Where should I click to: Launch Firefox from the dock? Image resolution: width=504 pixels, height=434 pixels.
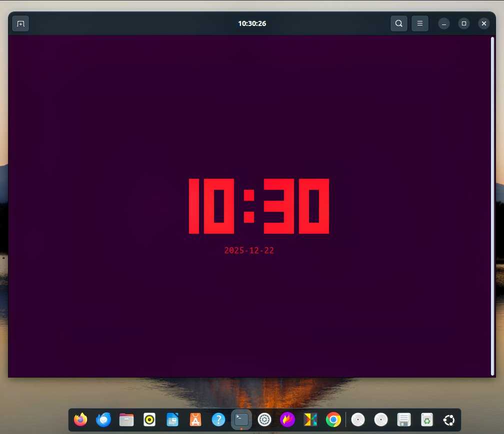[x=80, y=420]
